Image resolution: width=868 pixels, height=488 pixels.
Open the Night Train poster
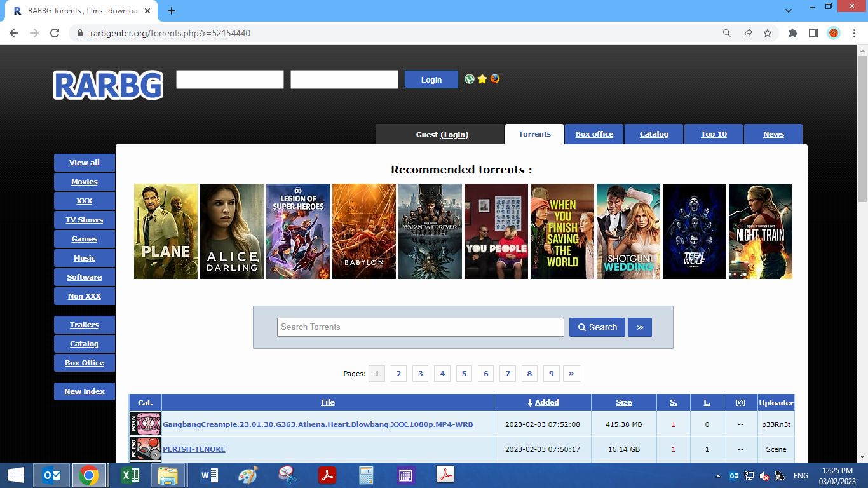click(761, 231)
